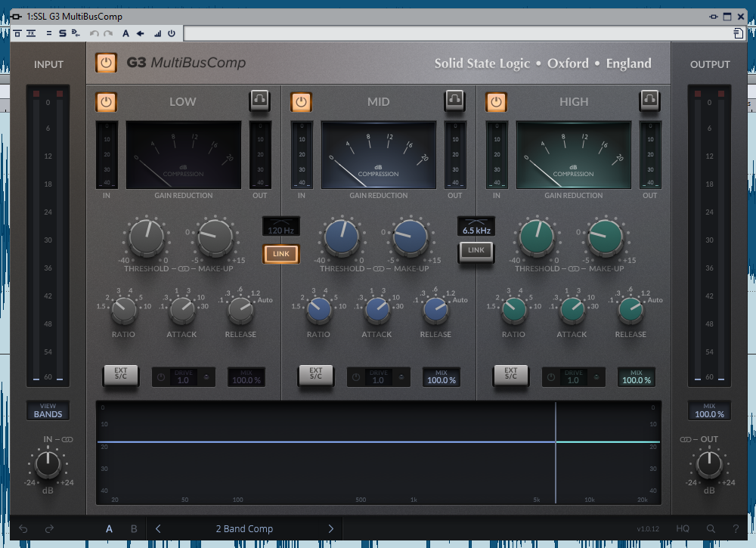This screenshot has width=756, height=548.
Task: Toggle the G3 MultiBusComp main power button
Action: [106, 63]
